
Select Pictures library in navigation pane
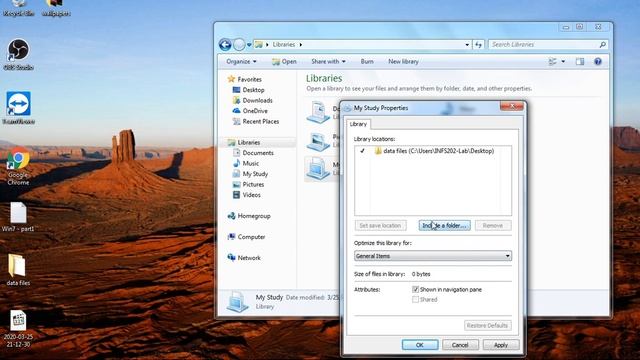click(x=249, y=185)
